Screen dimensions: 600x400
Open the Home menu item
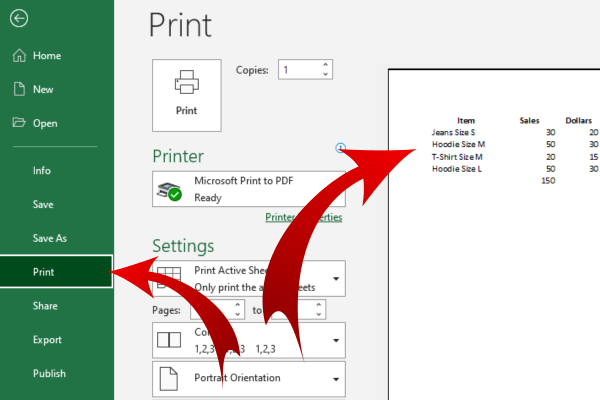tap(47, 56)
